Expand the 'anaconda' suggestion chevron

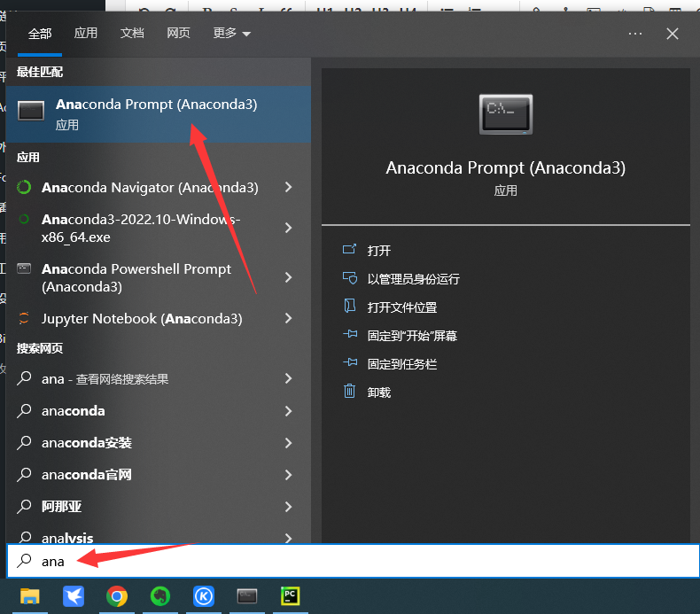coord(288,411)
